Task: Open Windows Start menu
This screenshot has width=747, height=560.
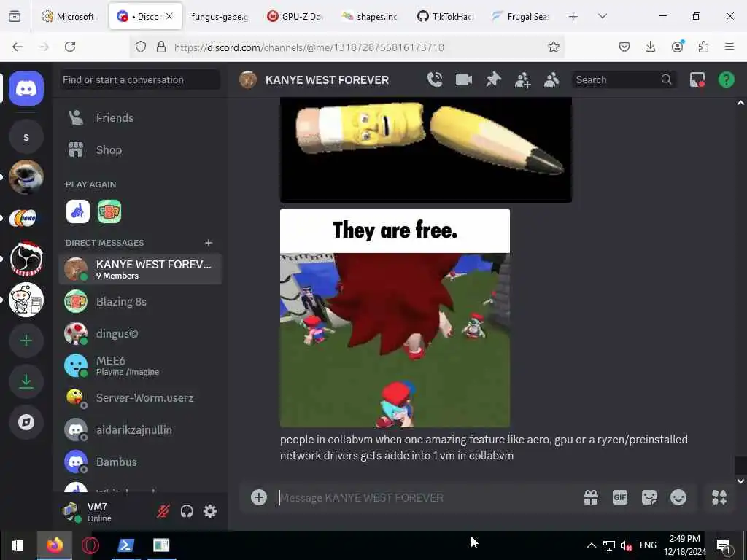Action: [18, 545]
